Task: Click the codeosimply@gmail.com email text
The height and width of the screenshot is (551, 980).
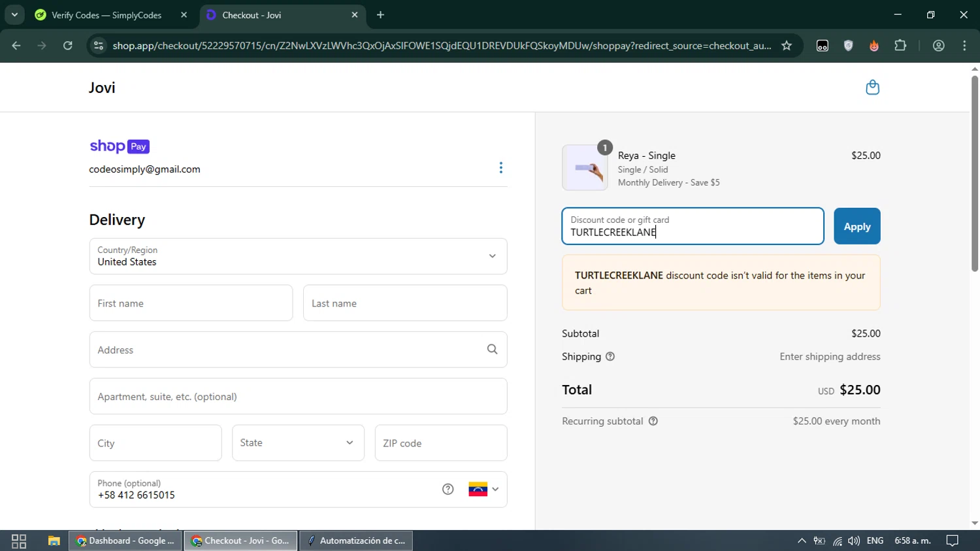Action: pyautogui.click(x=144, y=169)
